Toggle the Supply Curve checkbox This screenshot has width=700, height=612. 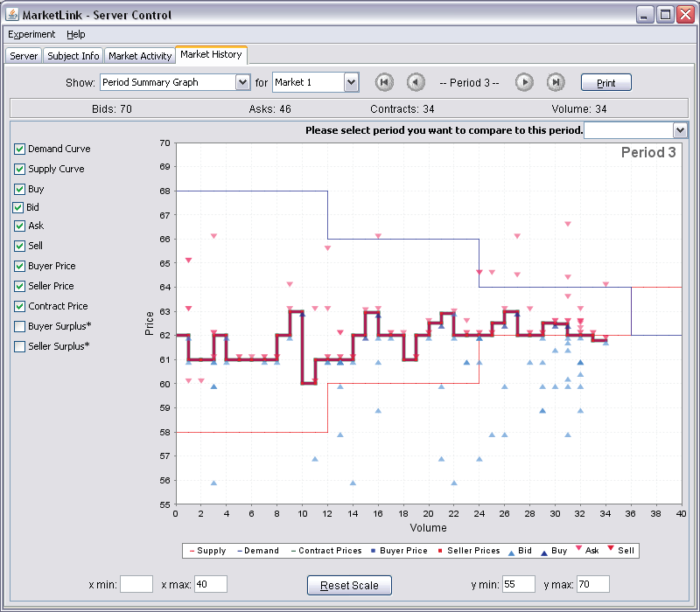tap(19, 169)
